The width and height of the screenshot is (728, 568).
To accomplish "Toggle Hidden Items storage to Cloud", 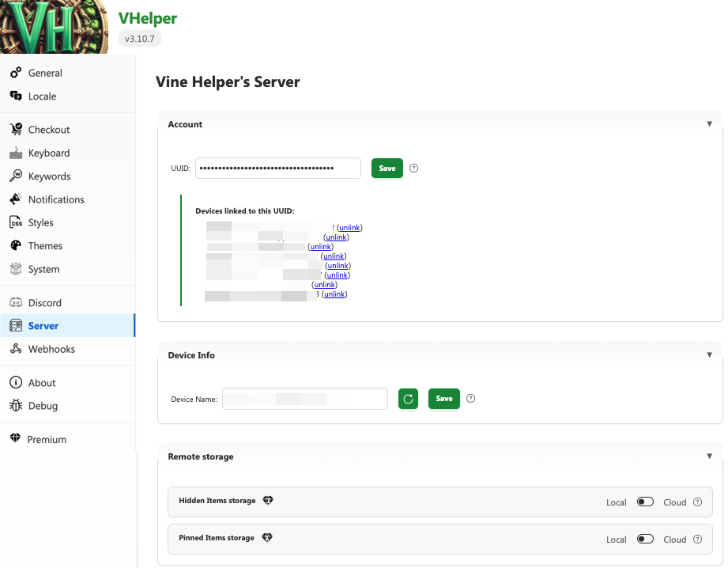I will point(645,502).
